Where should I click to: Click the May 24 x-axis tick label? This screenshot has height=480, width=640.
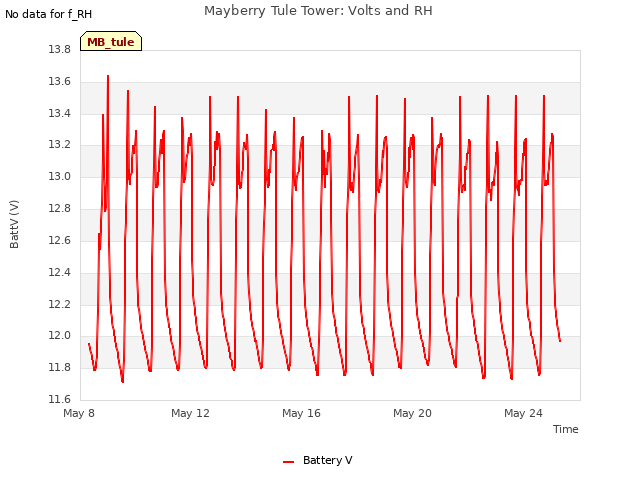(523, 413)
